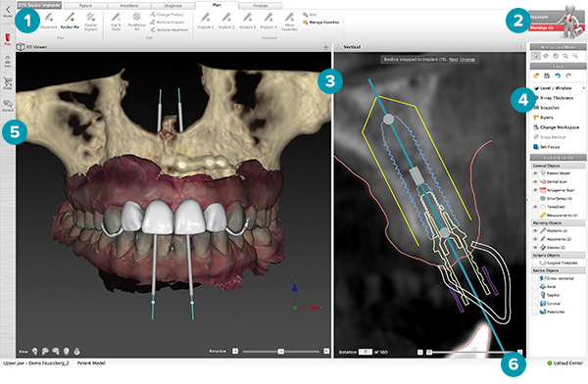Enable the Axial reslice checkbox

pyautogui.click(x=535, y=286)
